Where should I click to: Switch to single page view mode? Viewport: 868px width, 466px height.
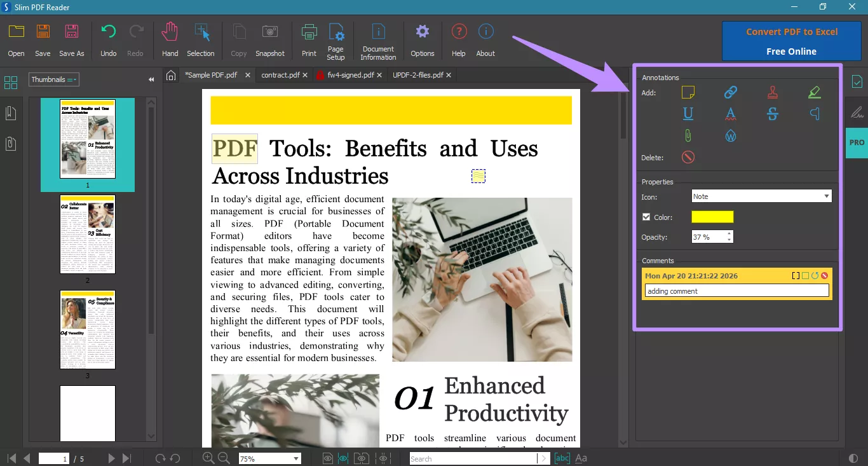point(327,458)
